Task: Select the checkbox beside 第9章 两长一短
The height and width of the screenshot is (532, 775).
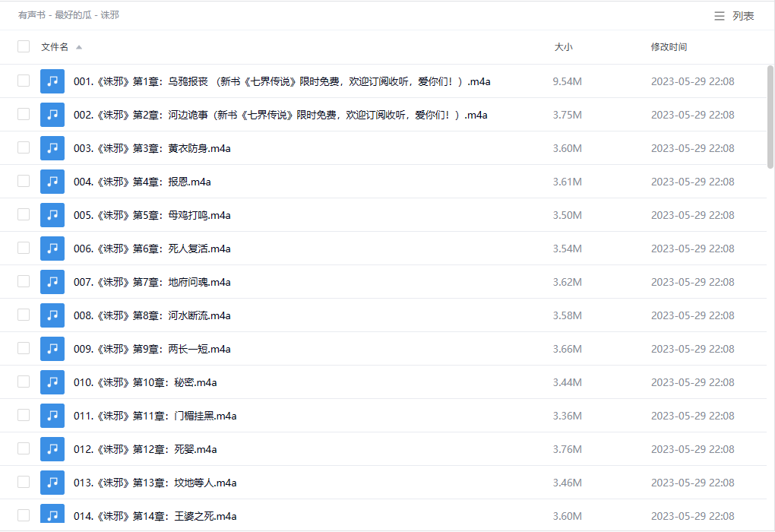Action: [x=24, y=349]
